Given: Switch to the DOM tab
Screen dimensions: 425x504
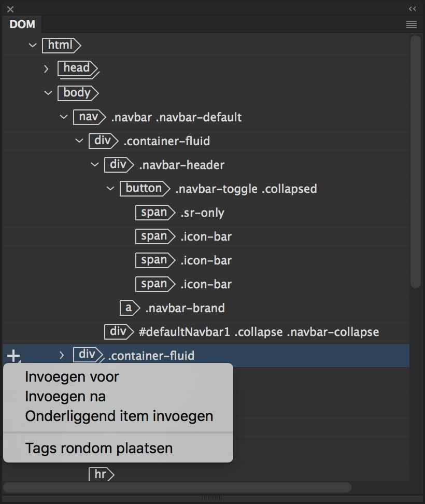Looking at the screenshot, I should tap(22, 24).
